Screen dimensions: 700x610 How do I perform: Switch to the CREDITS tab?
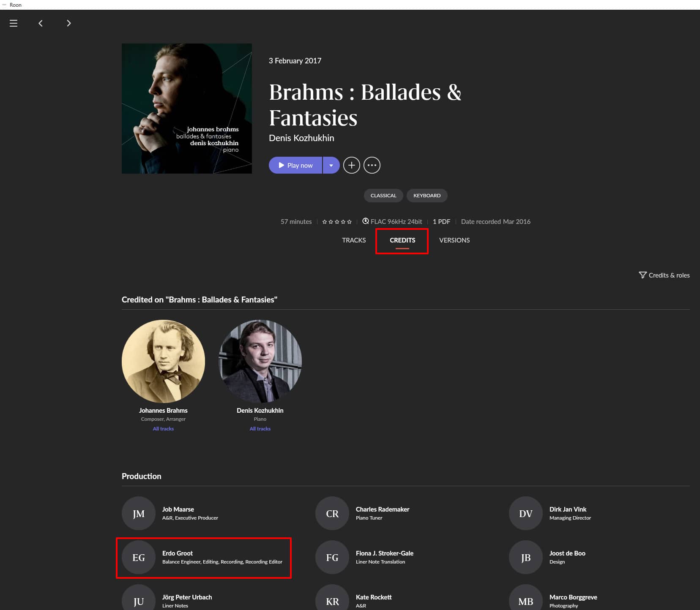(402, 240)
